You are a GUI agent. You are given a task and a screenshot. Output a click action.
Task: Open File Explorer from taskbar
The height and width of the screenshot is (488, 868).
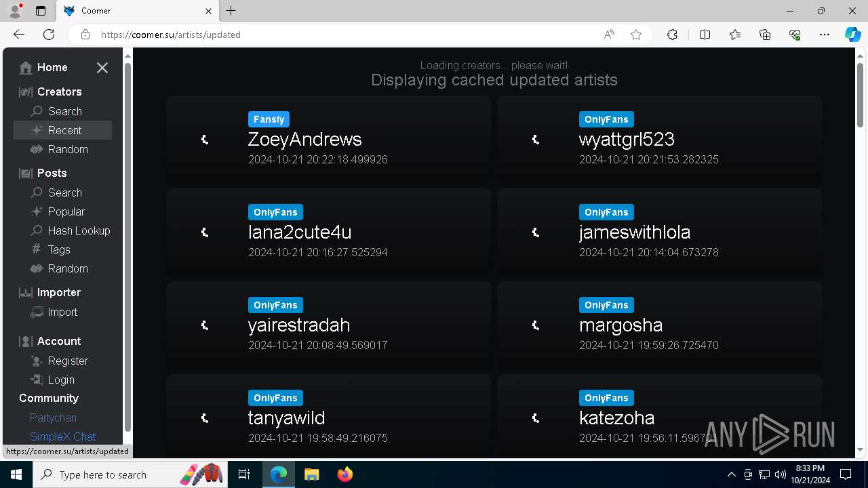pyautogui.click(x=311, y=474)
